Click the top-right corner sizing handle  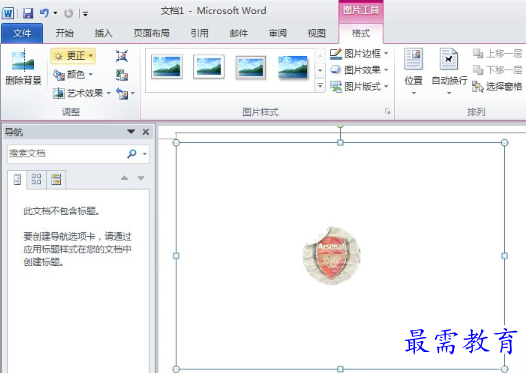coord(504,143)
